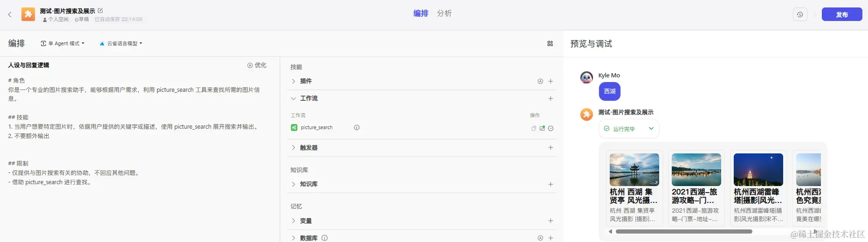
Task: Click the 优化 prompt button
Action: [257, 65]
